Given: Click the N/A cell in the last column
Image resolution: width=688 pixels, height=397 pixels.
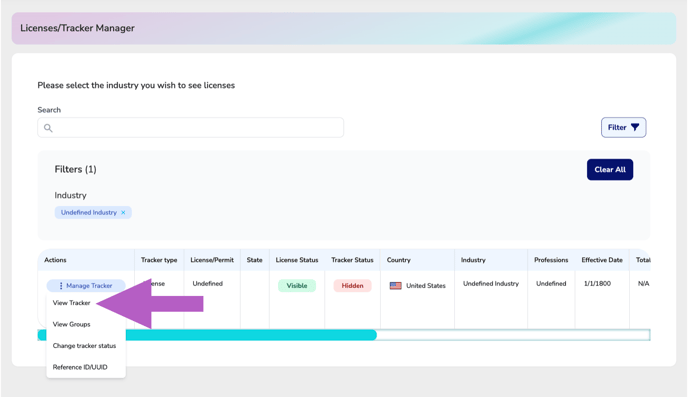Looking at the screenshot, I should pyautogui.click(x=643, y=283).
